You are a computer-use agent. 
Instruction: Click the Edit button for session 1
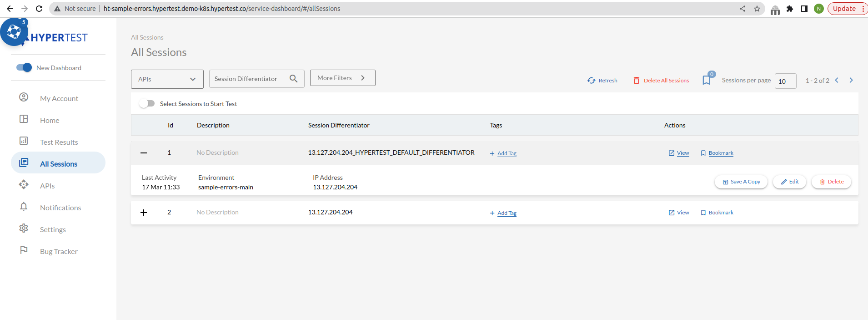point(790,182)
